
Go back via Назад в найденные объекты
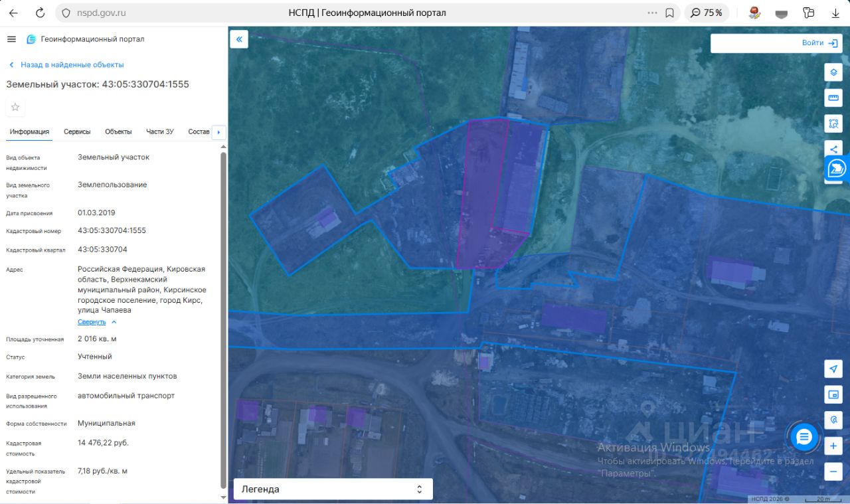coord(72,65)
